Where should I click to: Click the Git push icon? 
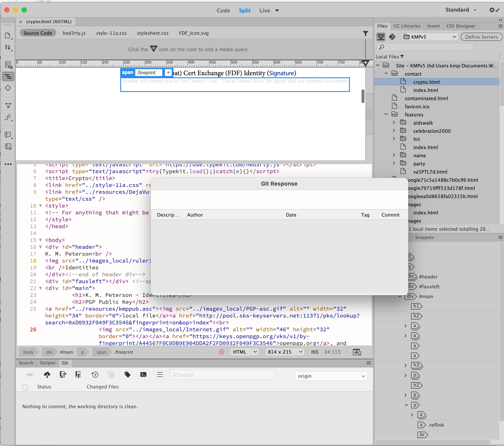tap(78, 375)
